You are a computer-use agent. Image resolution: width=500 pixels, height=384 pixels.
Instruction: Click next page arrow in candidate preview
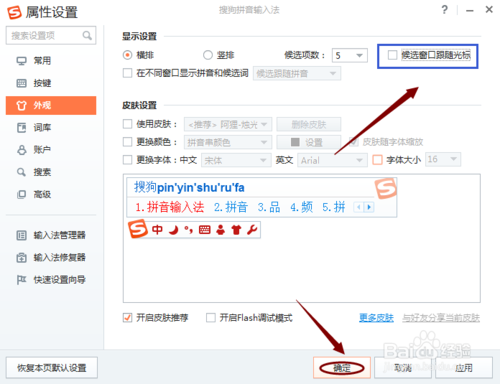[x=369, y=207]
